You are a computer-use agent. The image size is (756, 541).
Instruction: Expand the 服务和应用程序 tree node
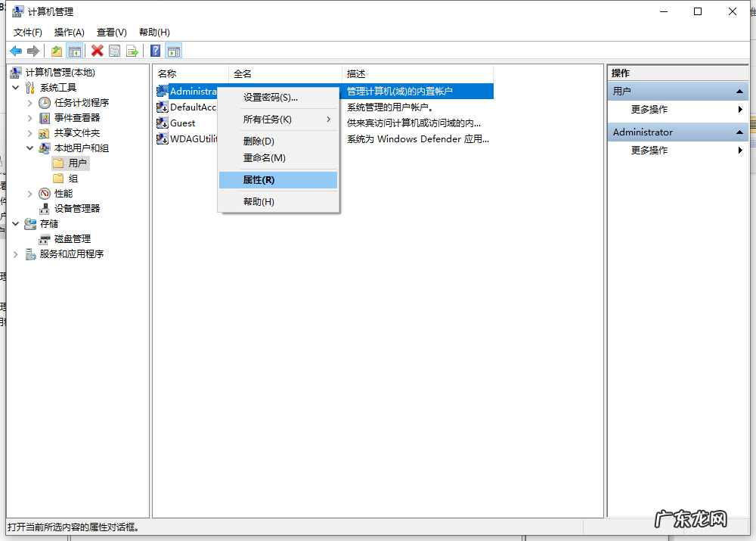pos(16,254)
